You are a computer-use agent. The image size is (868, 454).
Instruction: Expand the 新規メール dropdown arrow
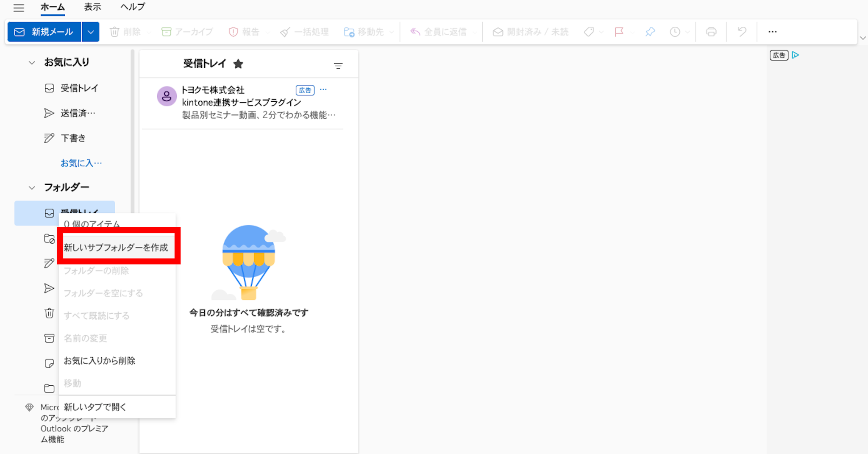91,32
